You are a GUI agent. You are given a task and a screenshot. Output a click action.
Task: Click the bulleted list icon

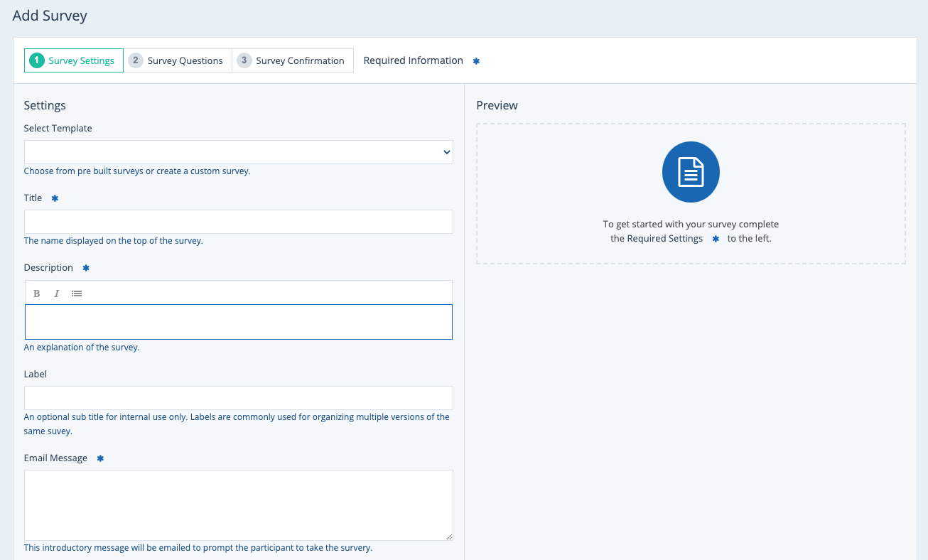(x=77, y=294)
